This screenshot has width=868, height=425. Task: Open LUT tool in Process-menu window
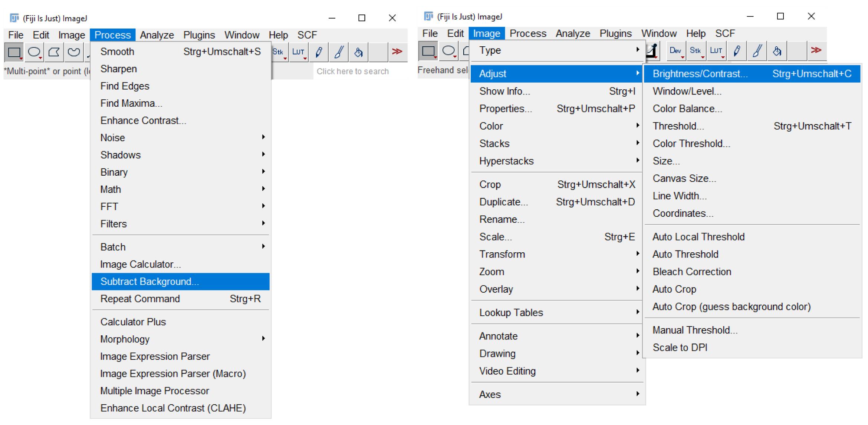pos(299,52)
